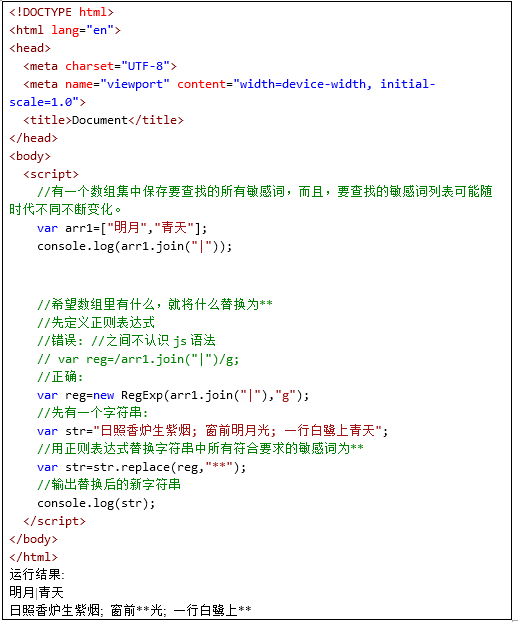This screenshot has width=518, height=622.
Task: Click the '<html lang="en">' line
Action: tap(65, 30)
